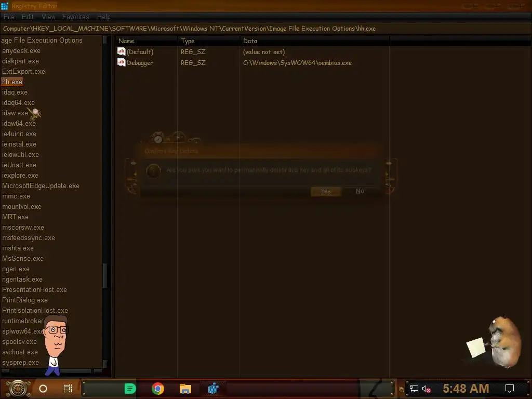This screenshot has height=399, width=532.
Task: Select the Image File Execution Options parent key
Action: click(x=42, y=41)
